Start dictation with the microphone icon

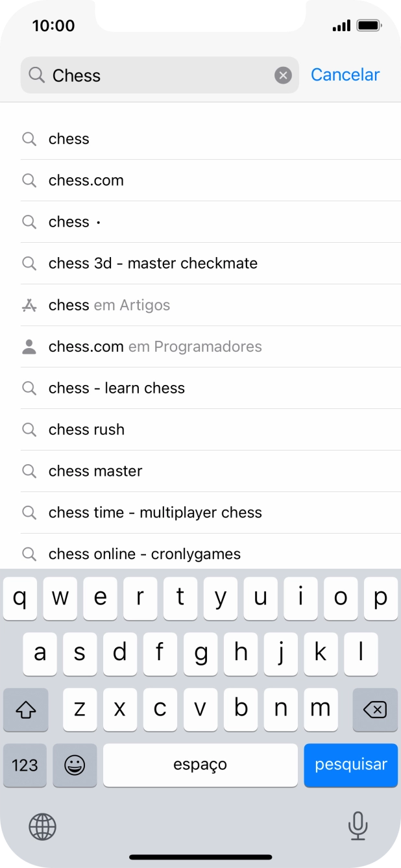pos(358,826)
